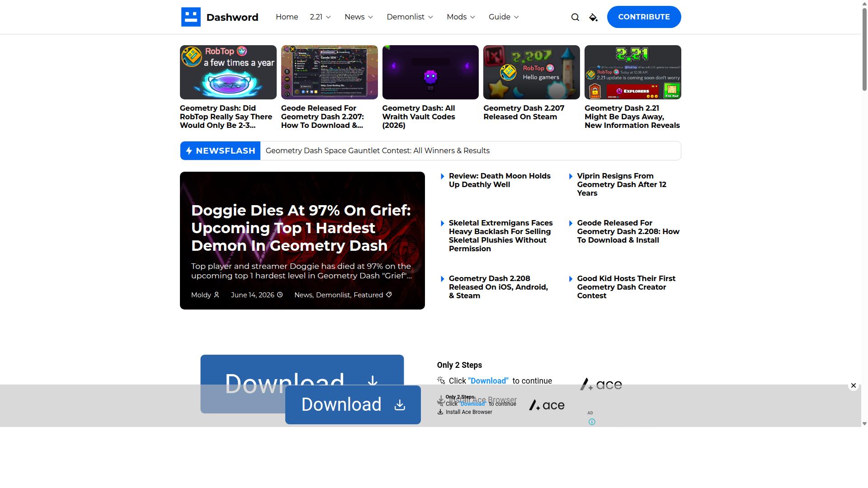868x488 pixels.
Task: Open the Wraith Vault Codes thumbnail
Action: (430, 72)
